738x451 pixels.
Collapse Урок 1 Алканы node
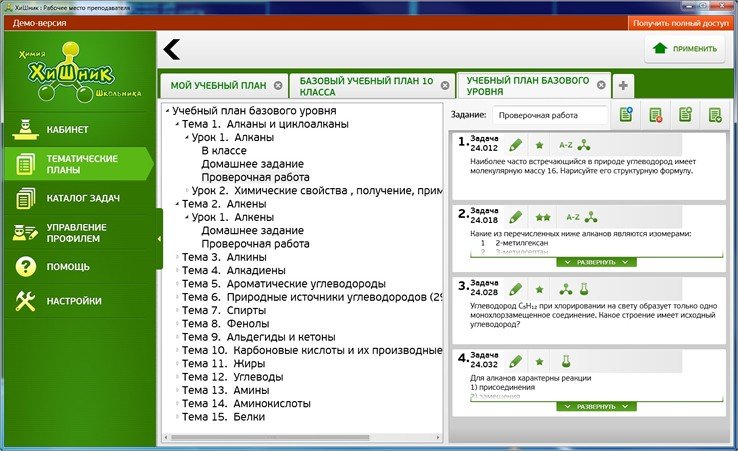point(187,137)
